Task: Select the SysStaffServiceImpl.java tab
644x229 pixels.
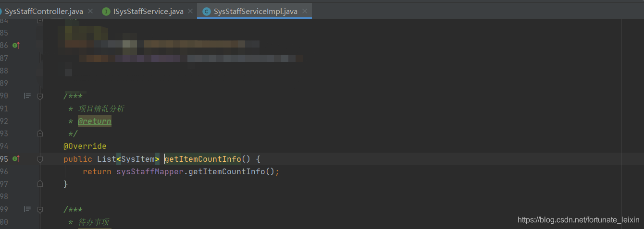Action: 255,11
